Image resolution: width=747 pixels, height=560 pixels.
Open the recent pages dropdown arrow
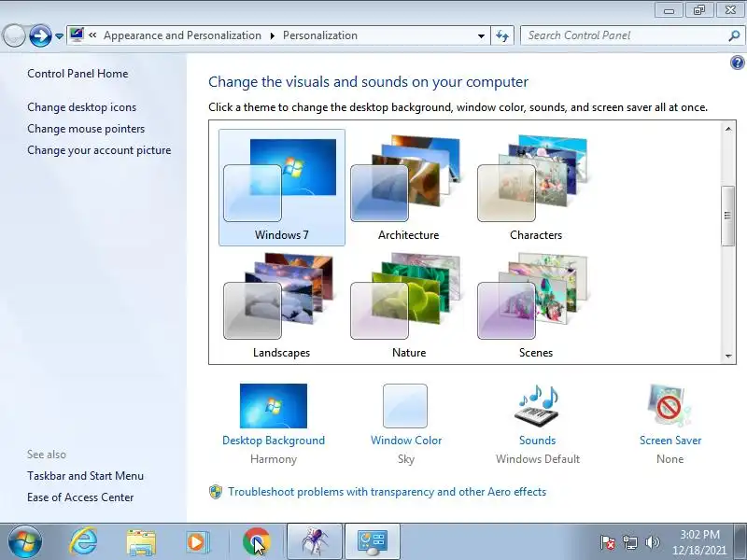coord(59,36)
